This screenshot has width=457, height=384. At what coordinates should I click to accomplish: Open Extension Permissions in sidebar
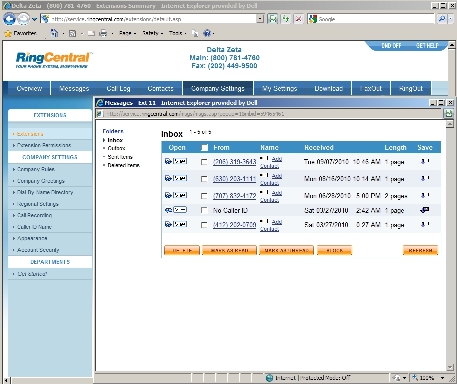[x=44, y=145]
